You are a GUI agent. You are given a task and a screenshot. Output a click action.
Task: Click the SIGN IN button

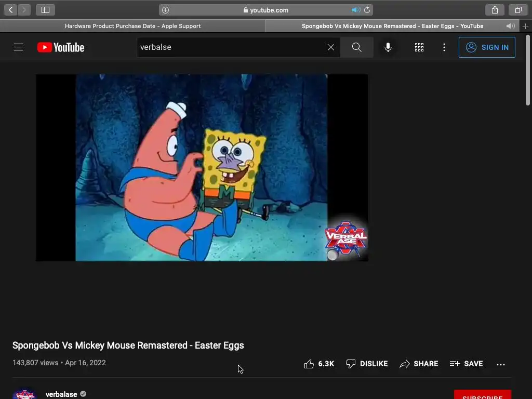(487, 47)
